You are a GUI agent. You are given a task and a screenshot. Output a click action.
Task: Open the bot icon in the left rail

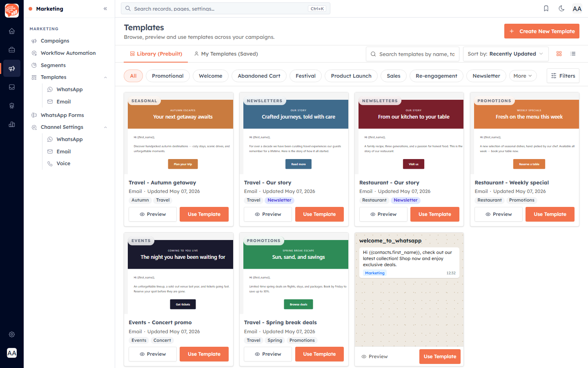click(12, 106)
